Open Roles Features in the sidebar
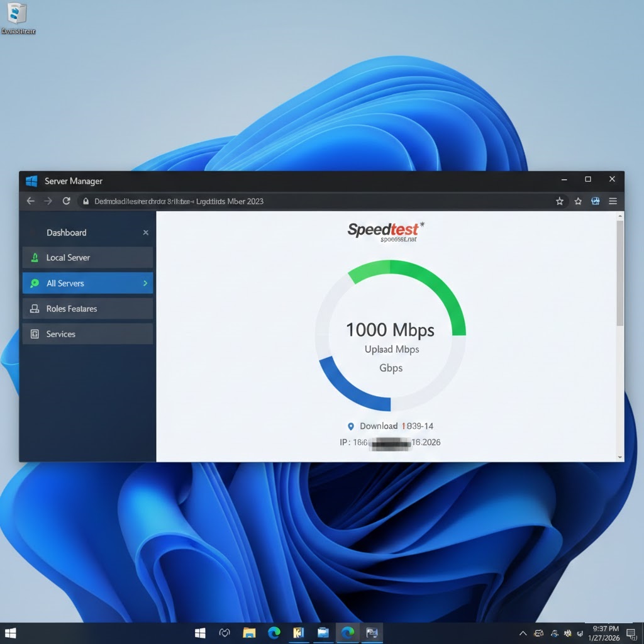The height and width of the screenshot is (644, 644). coord(87,308)
